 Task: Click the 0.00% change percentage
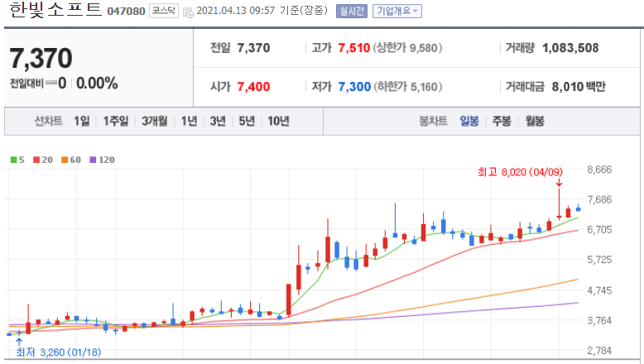coord(97,84)
